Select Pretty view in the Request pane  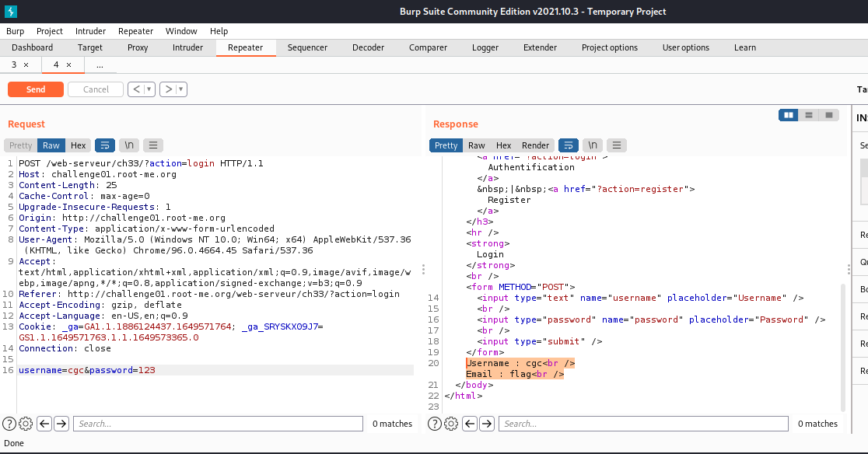(x=20, y=145)
